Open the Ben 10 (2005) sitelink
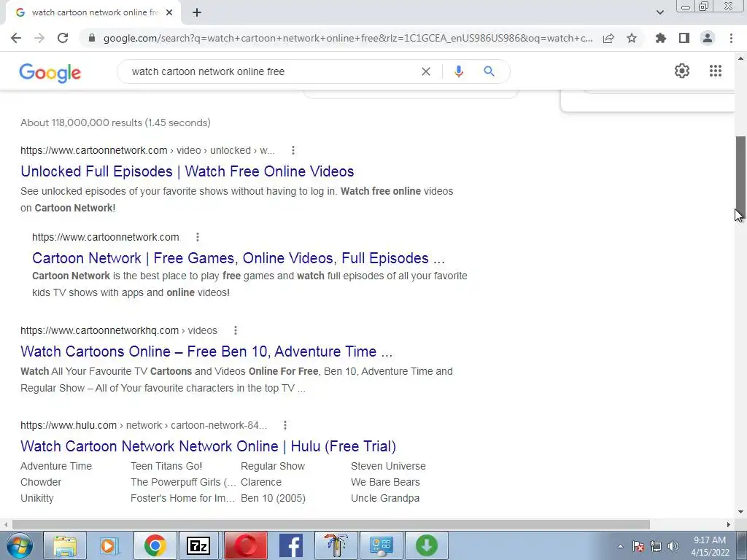Screen dimensions: 747x560 pyautogui.click(x=273, y=499)
